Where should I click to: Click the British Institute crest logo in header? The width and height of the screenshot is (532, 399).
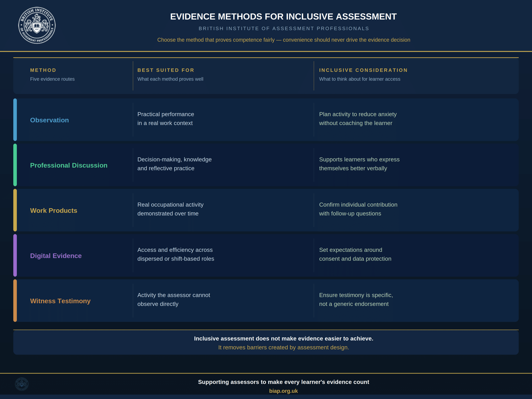(37, 25)
